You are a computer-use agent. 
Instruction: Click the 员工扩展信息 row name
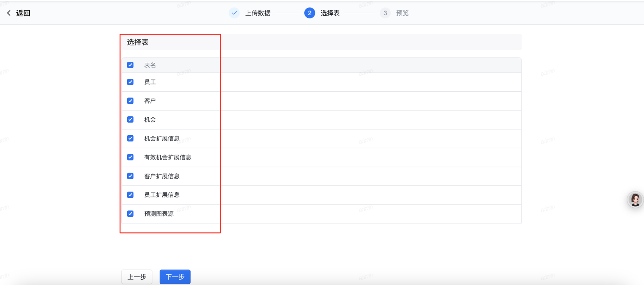point(162,195)
